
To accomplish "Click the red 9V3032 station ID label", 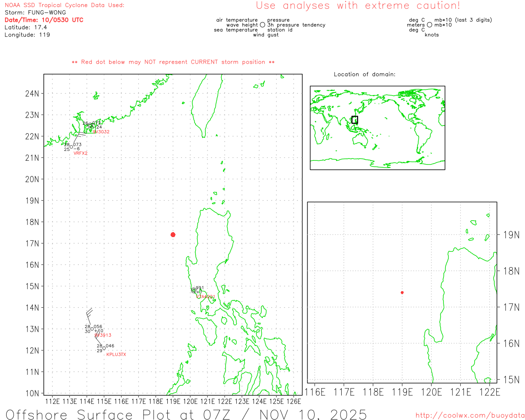I will click(x=101, y=132).
